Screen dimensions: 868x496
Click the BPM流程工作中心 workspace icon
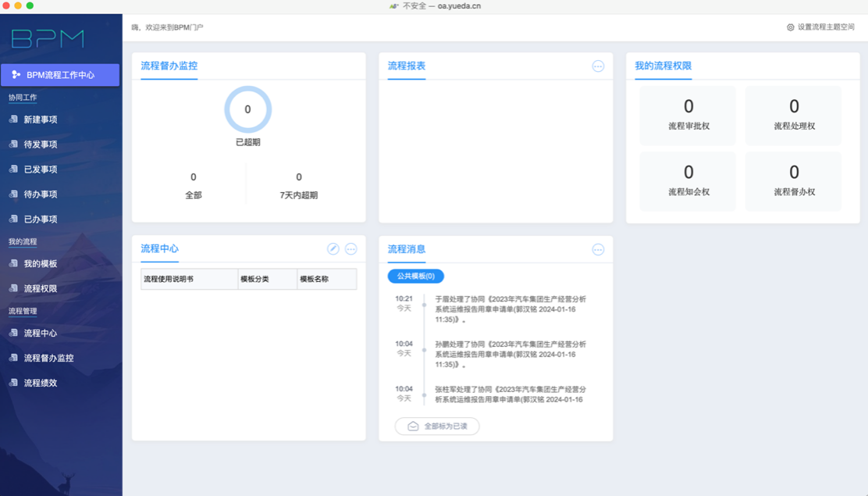click(15, 75)
